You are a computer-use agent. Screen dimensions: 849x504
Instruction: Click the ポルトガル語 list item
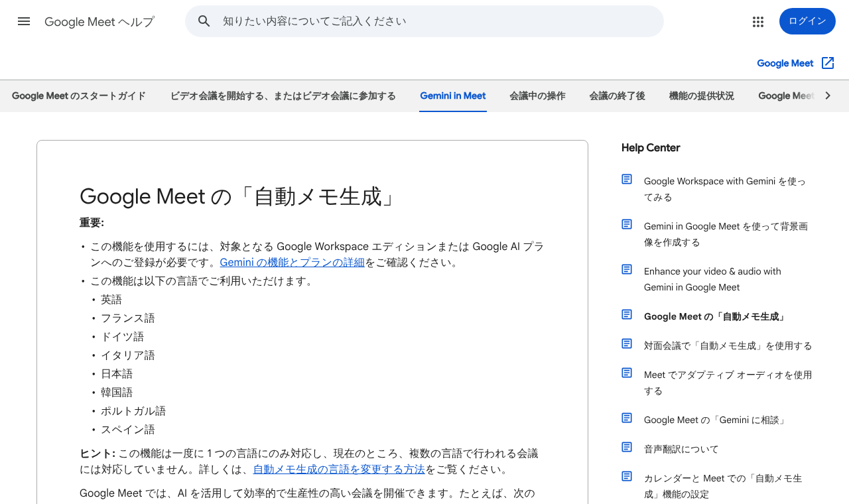[x=133, y=410]
